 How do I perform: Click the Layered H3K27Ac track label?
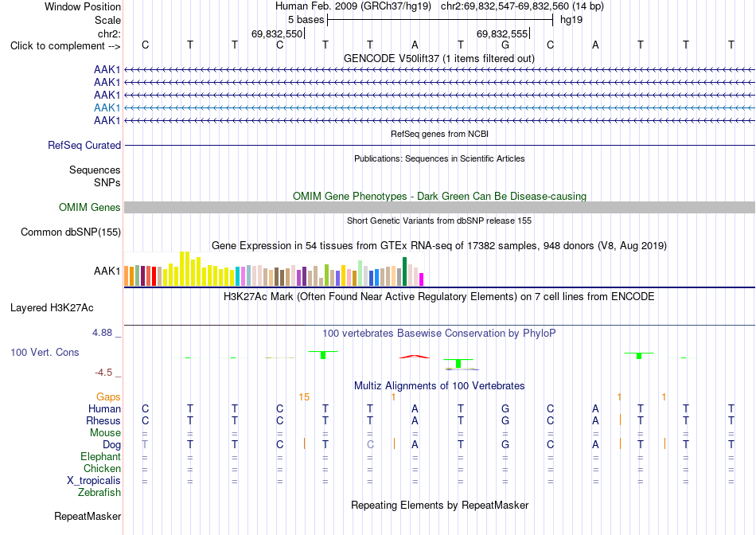tap(52, 308)
